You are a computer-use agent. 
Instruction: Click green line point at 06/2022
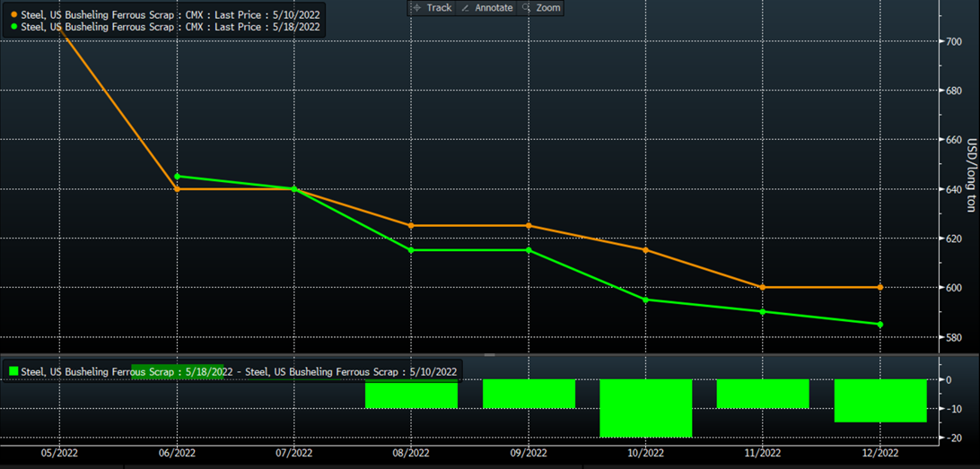177,177
